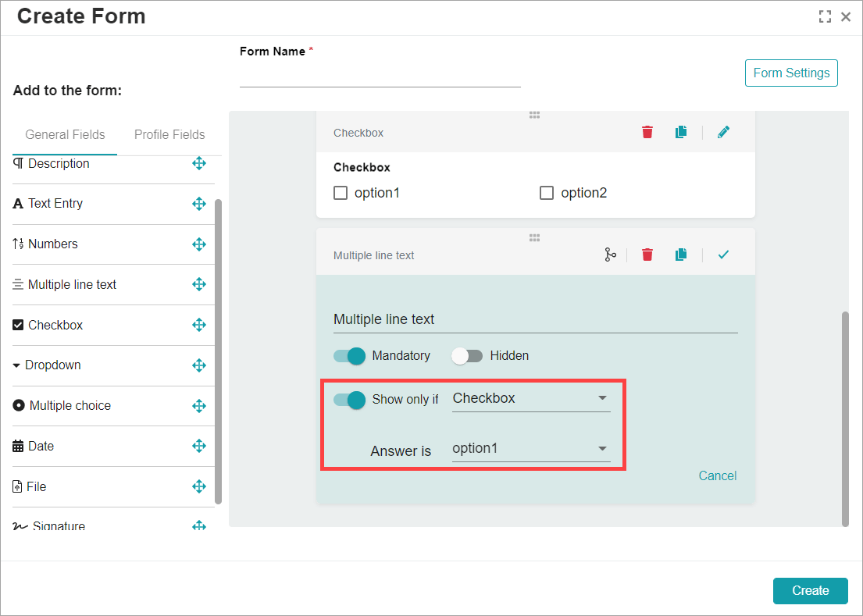The height and width of the screenshot is (616, 863).
Task: Click the move icon beside File field
Action: (199, 486)
